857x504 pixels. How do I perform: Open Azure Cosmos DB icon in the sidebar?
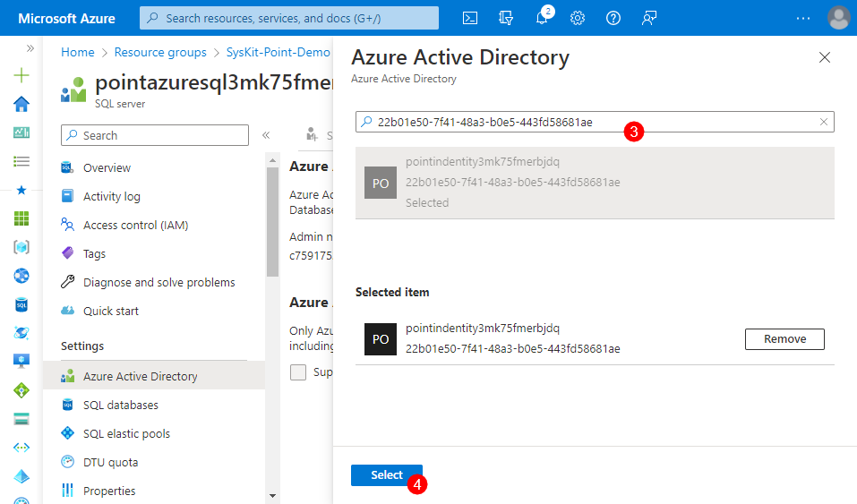(x=21, y=333)
